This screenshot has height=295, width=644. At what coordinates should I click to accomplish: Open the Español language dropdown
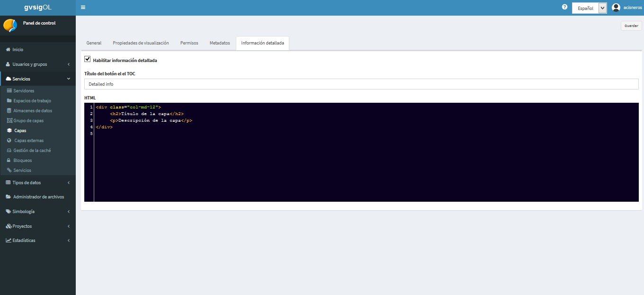[x=589, y=8]
